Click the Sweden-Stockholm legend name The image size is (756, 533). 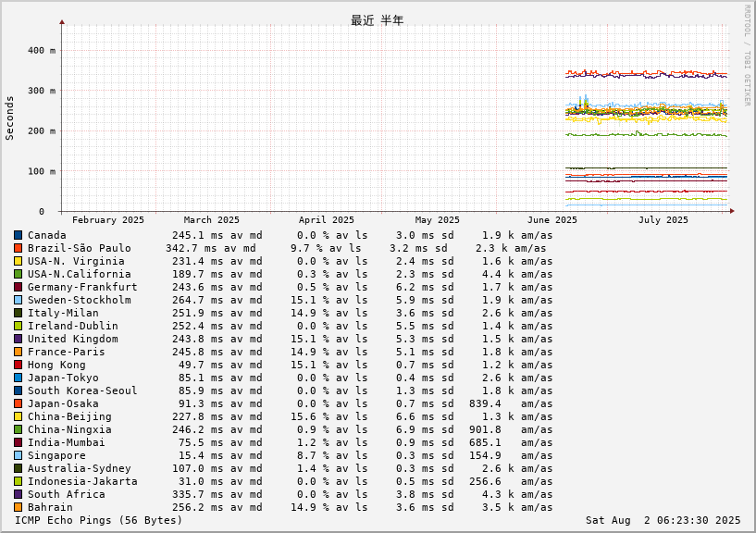point(79,301)
